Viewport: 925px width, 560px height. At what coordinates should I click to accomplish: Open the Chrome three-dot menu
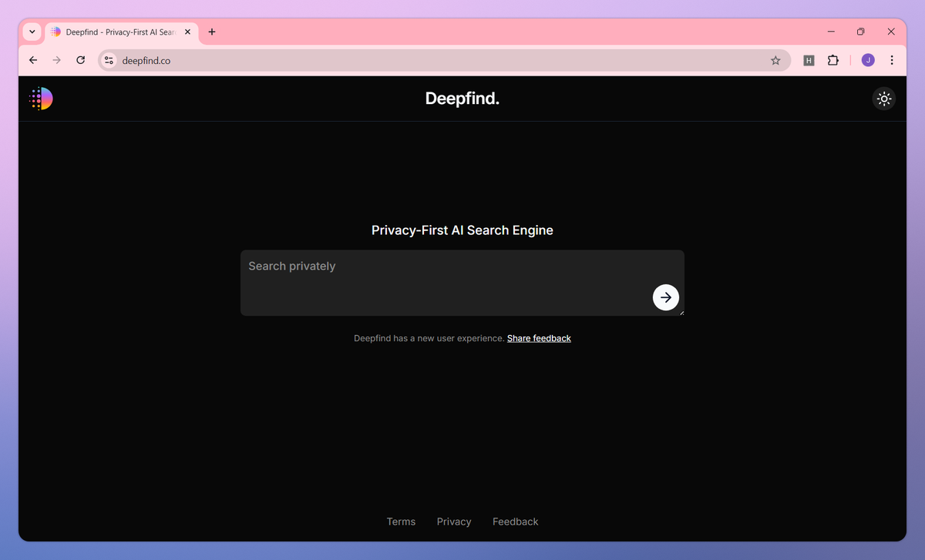(x=892, y=60)
